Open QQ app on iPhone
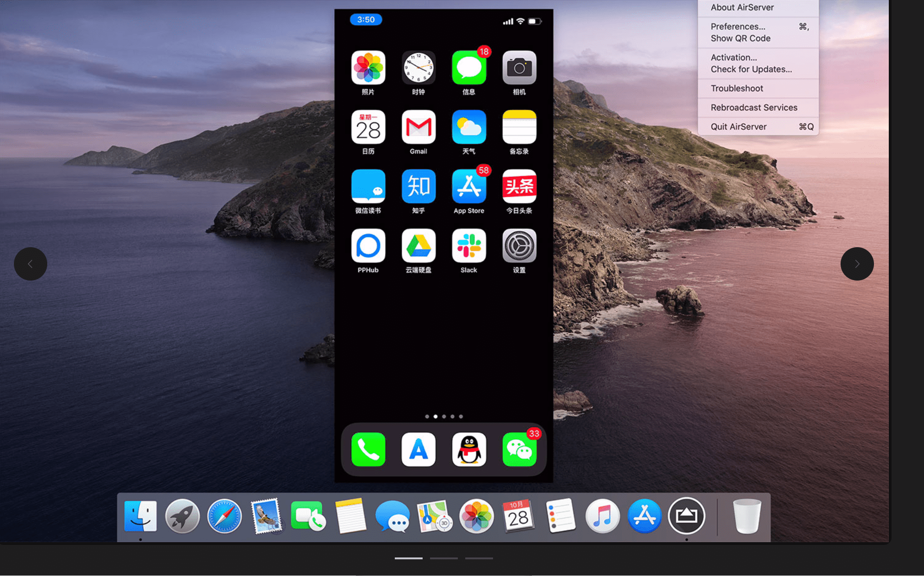Screen dimensions: 924x576 coord(468,449)
